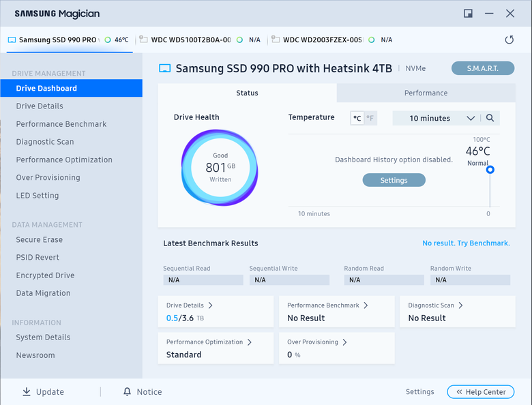Expand the Performance Optimization card chevron

250,342
